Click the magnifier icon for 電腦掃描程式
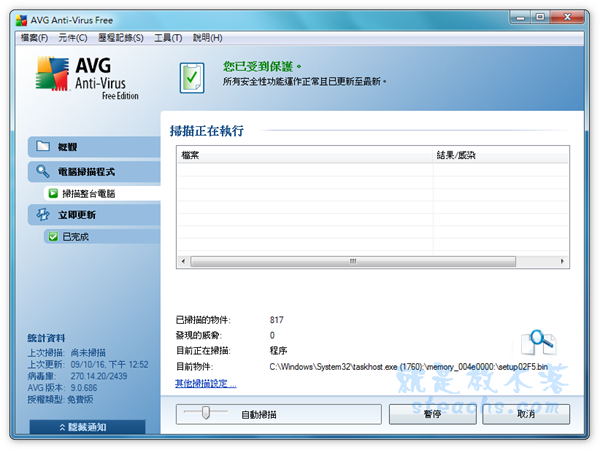The height and width of the screenshot is (450, 600). click(x=43, y=171)
